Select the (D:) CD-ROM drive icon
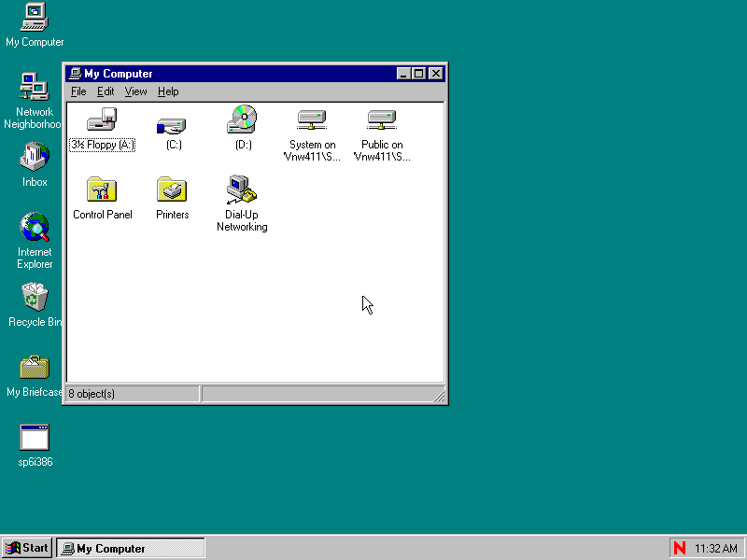 (x=242, y=120)
